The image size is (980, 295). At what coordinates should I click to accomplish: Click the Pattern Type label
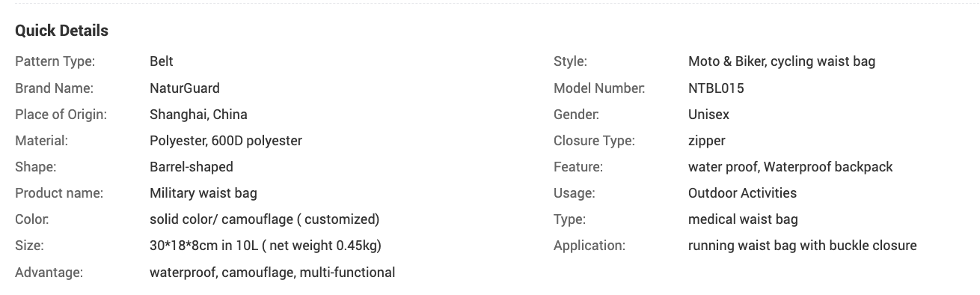(x=55, y=61)
